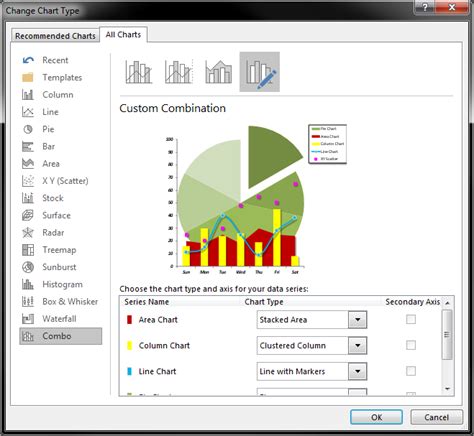Click the Chart Type column header

tap(264, 302)
